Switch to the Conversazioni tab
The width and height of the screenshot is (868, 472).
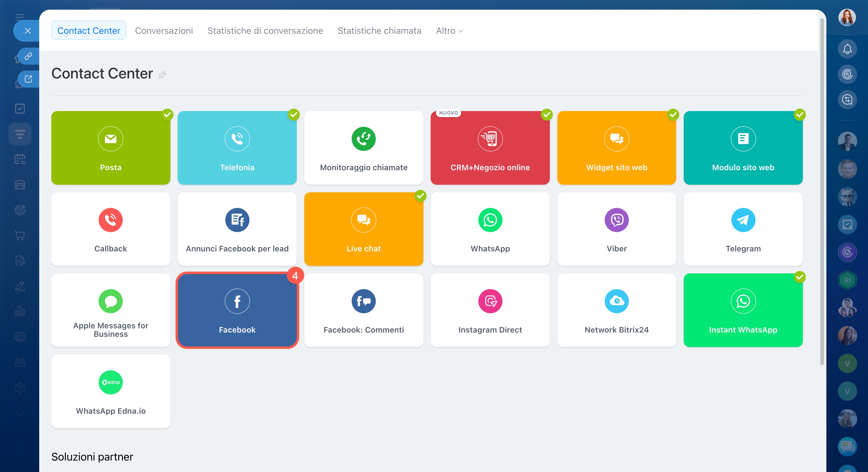[x=164, y=31]
